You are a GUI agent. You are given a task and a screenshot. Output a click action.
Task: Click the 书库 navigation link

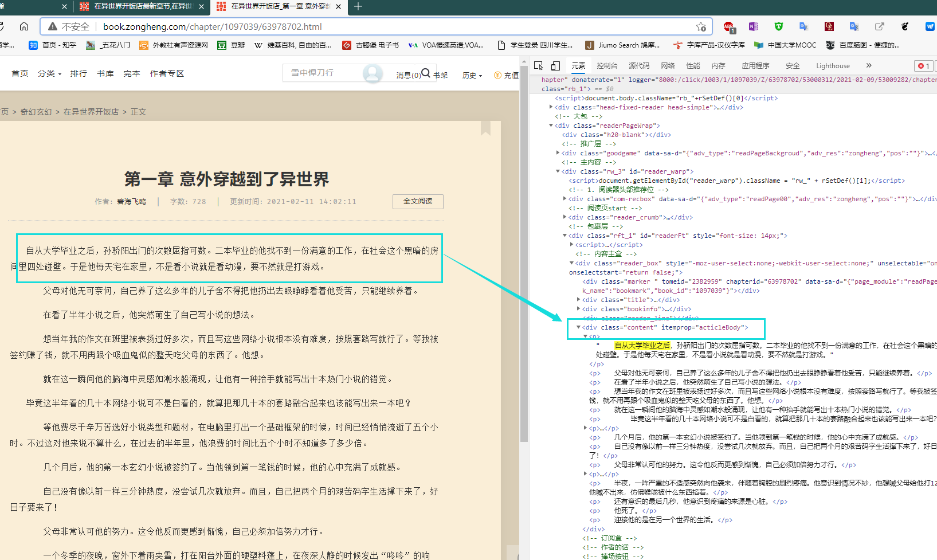click(105, 73)
